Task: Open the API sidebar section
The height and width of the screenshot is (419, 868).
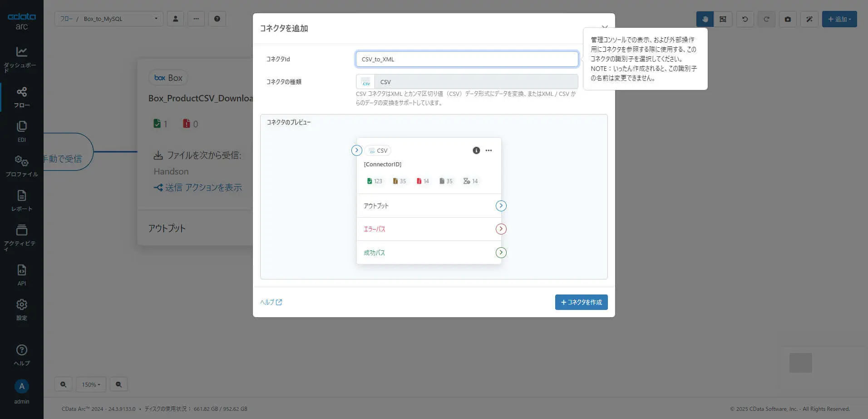Action: [21, 275]
